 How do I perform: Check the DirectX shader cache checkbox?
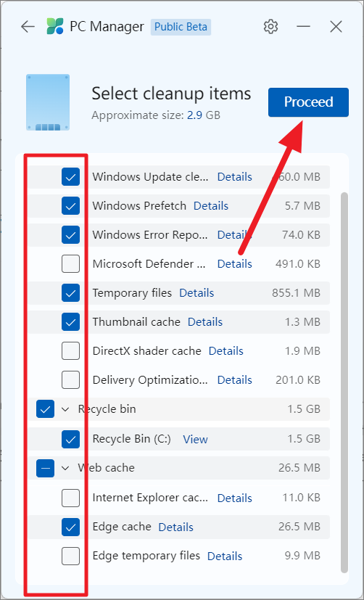pyautogui.click(x=71, y=351)
